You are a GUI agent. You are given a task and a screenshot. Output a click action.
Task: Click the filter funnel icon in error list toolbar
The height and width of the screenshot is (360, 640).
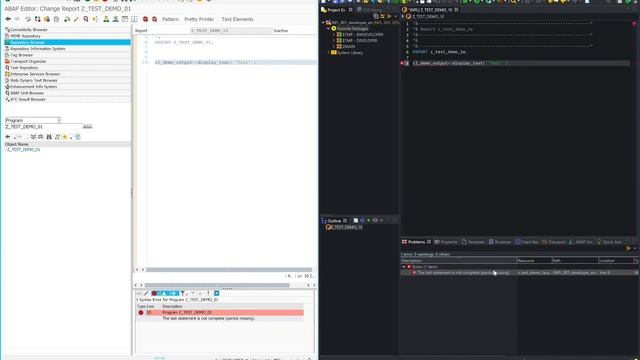click(183, 293)
